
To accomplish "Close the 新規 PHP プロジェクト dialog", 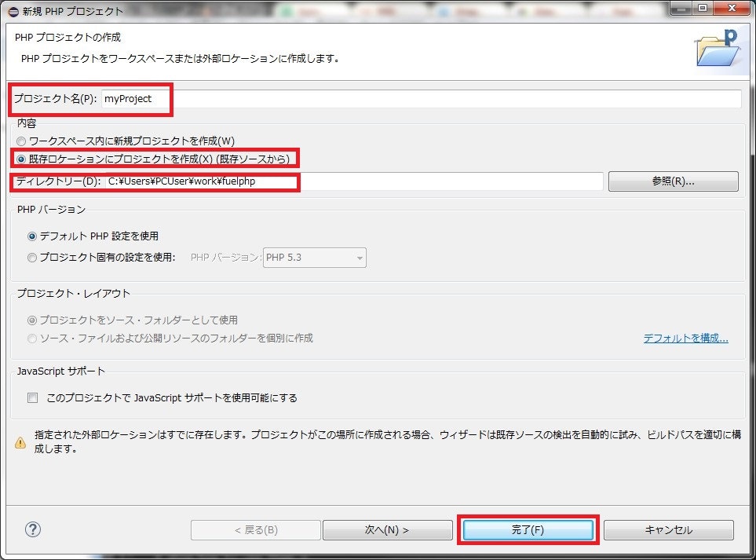I will click(x=732, y=8).
